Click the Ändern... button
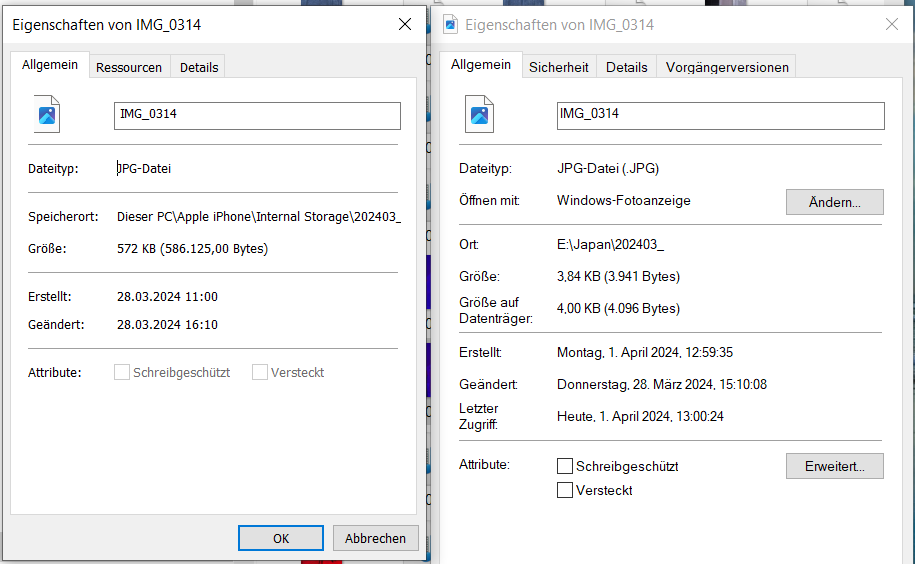This screenshot has width=915, height=564. click(x=834, y=202)
